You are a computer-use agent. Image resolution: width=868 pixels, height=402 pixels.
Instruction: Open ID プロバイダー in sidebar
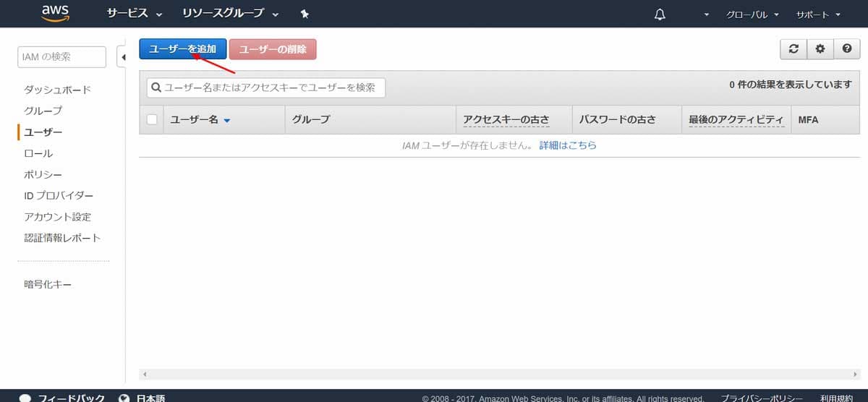(x=59, y=195)
